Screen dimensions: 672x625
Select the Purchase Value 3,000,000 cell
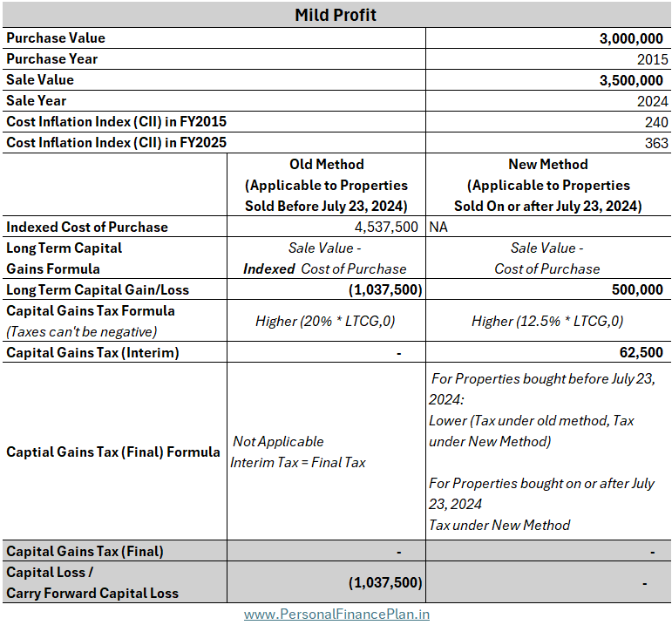(548, 38)
